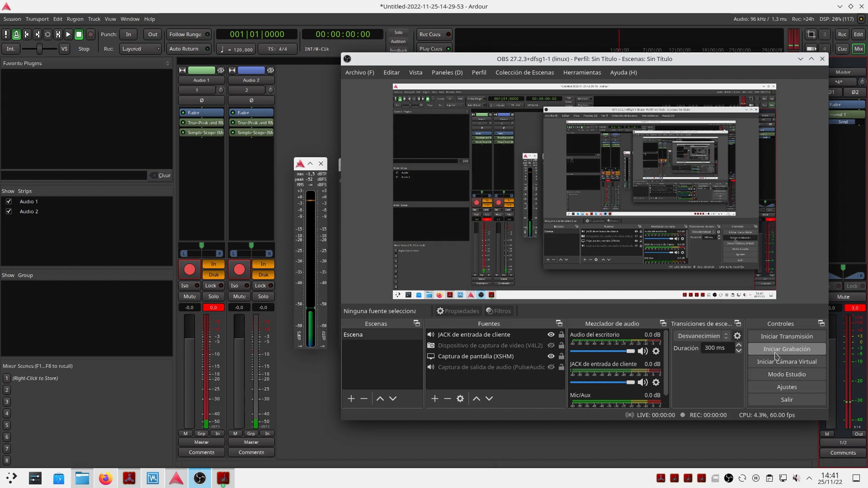Solo the Audio 2 strip
Viewport: 868px width, 488px height.
[263, 296]
